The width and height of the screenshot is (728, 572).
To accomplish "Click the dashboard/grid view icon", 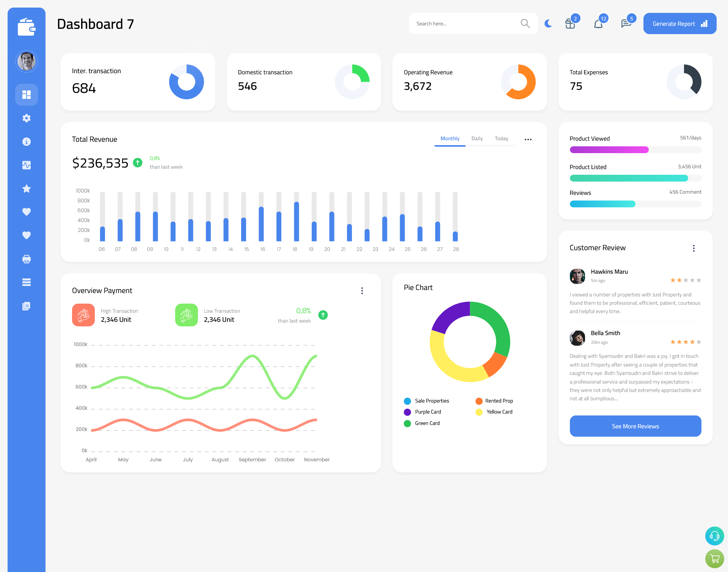I will point(27,94).
